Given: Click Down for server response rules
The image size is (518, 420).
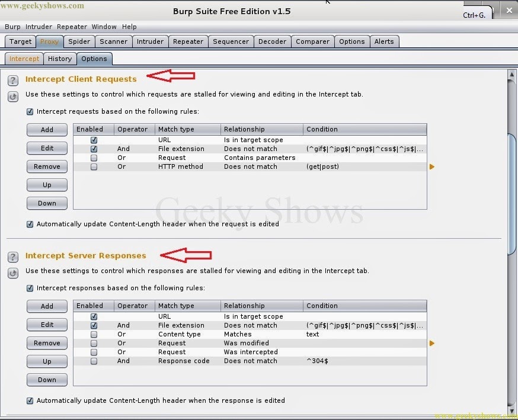Looking at the screenshot, I should click(47, 380).
